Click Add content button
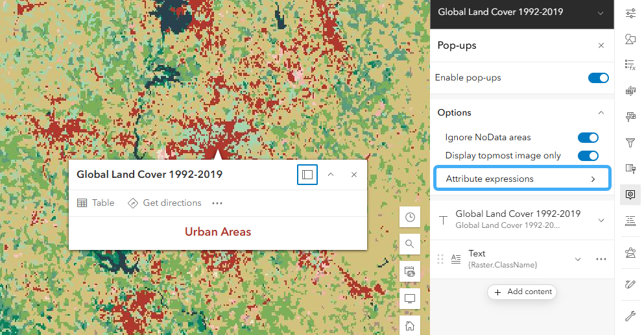Viewport: 644px width, 335px height. (x=522, y=292)
